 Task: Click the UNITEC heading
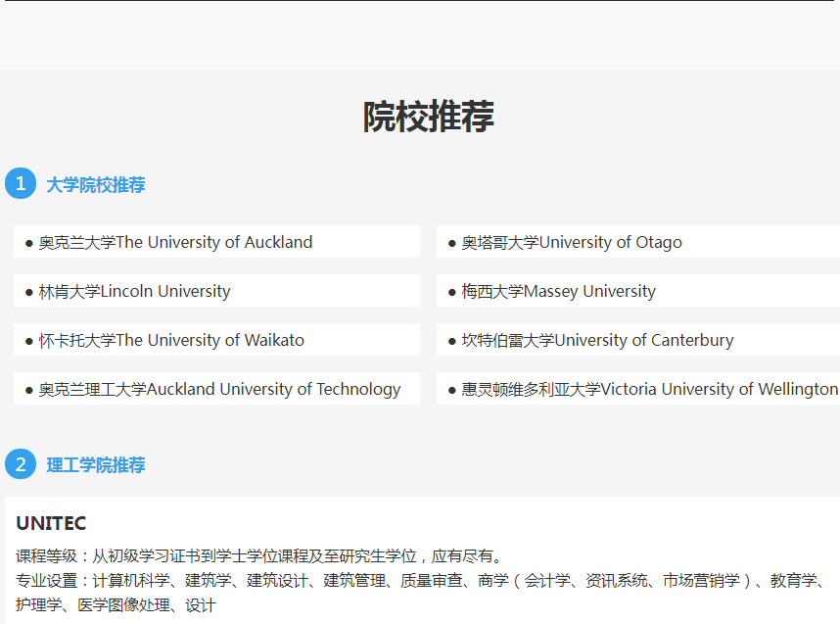tap(51, 523)
